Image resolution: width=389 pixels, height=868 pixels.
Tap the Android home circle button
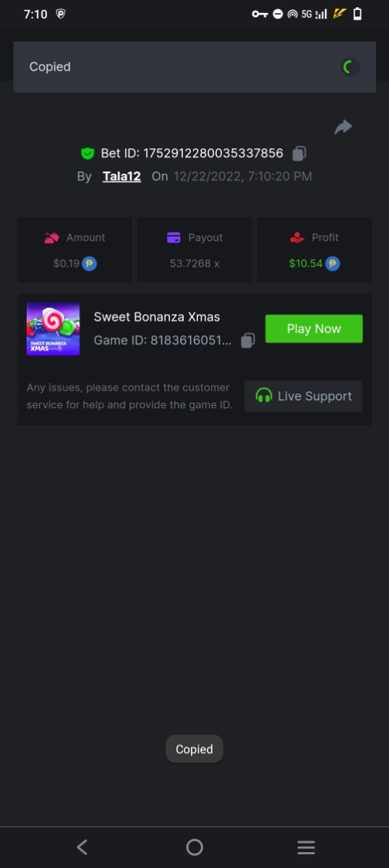tap(194, 847)
